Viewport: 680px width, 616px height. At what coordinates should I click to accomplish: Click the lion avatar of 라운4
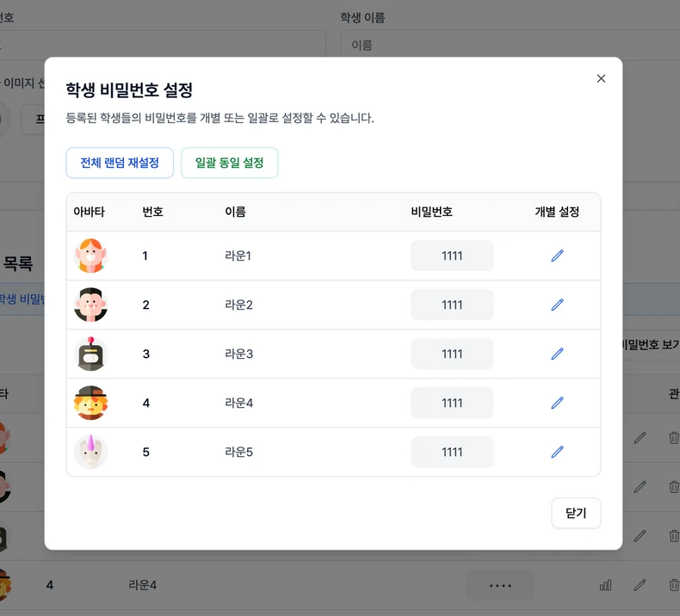90,403
